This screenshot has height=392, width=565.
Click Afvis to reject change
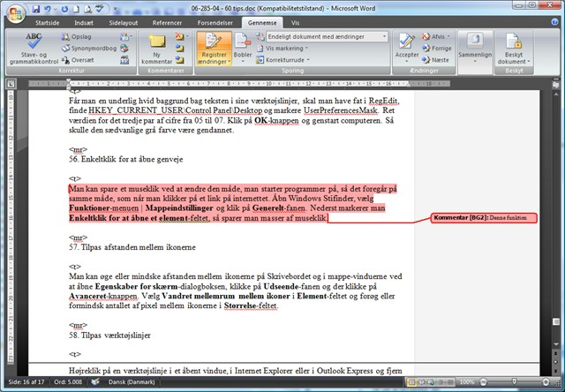click(x=437, y=38)
